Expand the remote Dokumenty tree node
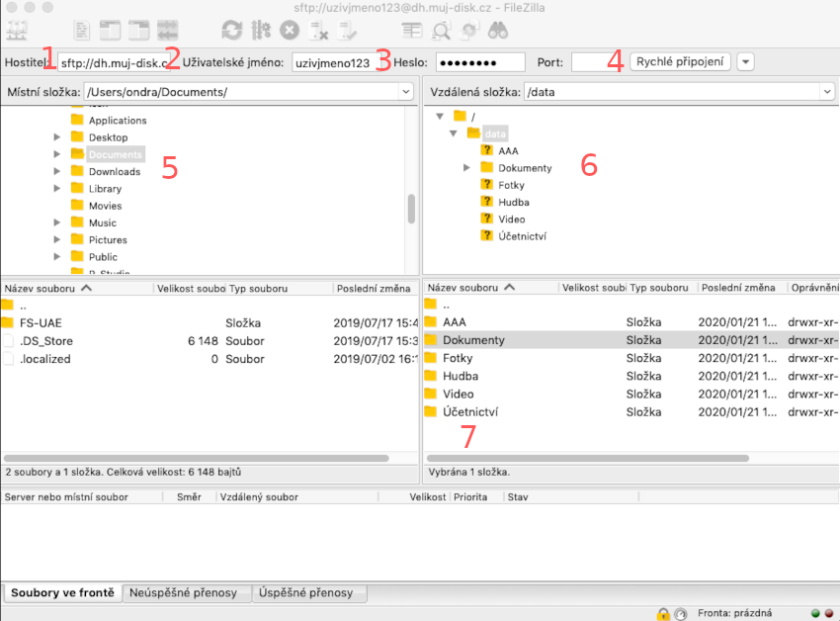Image resolution: width=840 pixels, height=621 pixels. coord(466,168)
